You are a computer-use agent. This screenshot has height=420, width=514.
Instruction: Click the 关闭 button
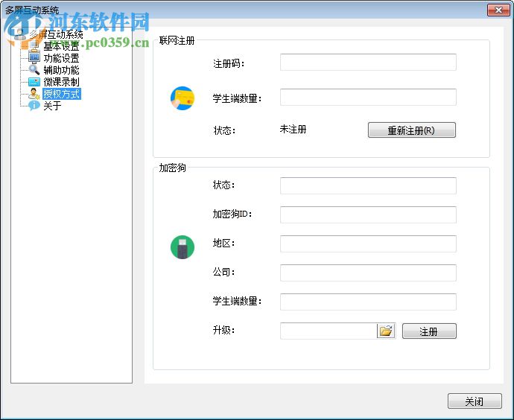click(x=475, y=401)
